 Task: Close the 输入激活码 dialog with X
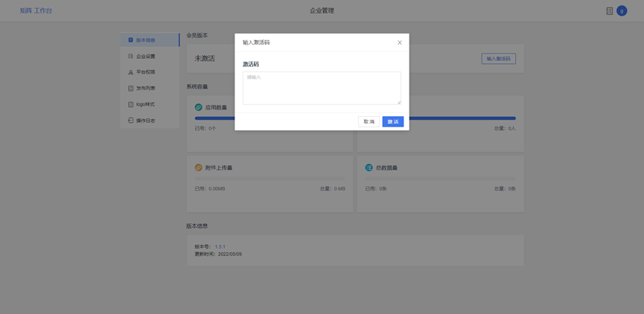400,42
